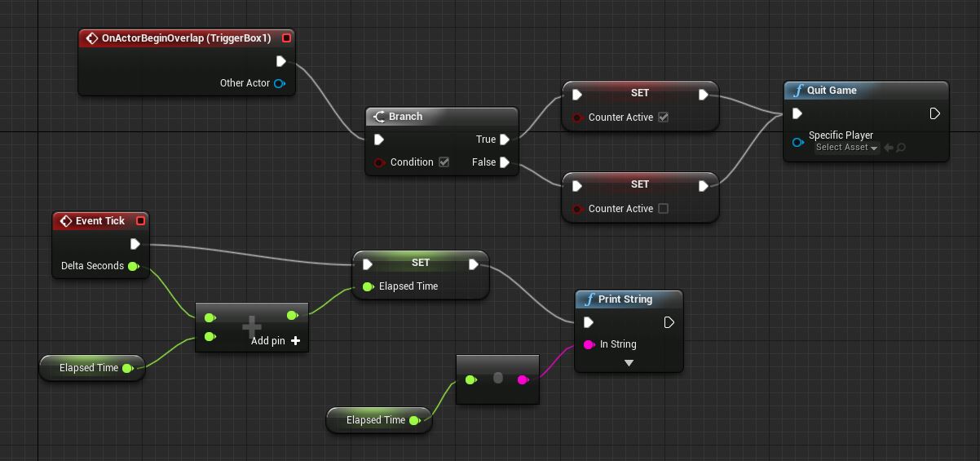Click the Delta Seconds output pin
The width and height of the screenshot is (980, 461).
134,266
